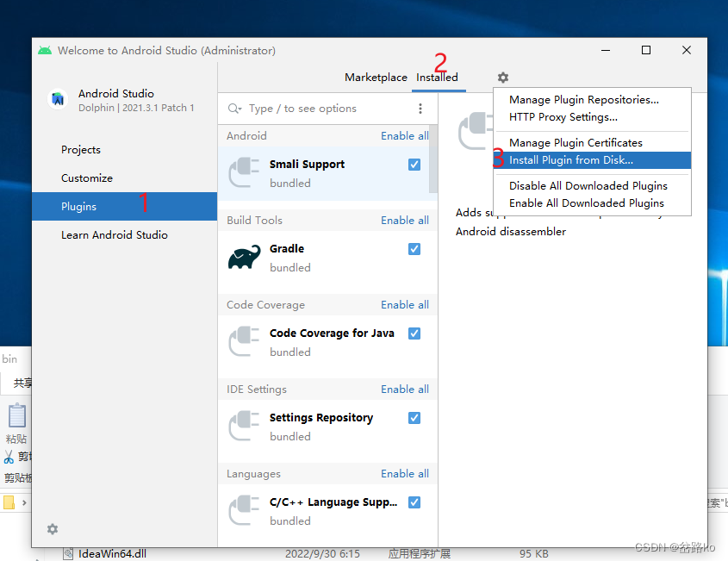The height and width of the screenshot is (561, 728).
Task: Switch to the Marketplace tab
Action: (x=376, y=77)
